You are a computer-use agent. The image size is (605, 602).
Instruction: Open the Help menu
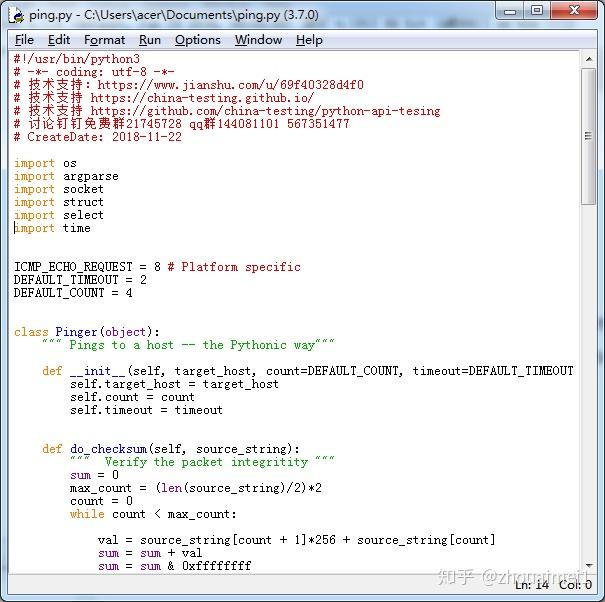309,40
